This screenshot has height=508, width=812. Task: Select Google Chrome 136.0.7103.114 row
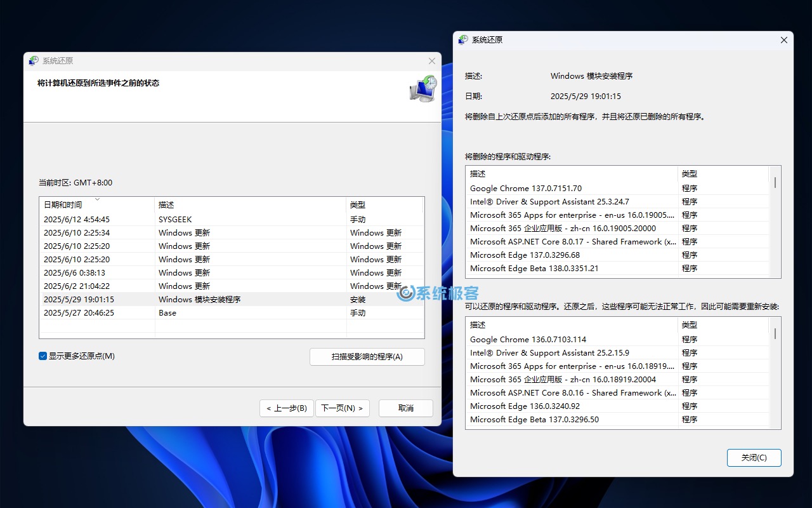click(x=617, y=340)
